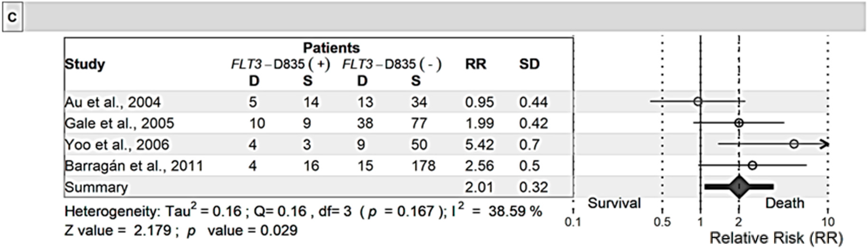Select the "Au et al., 2004" study name

tap(112, 102)
